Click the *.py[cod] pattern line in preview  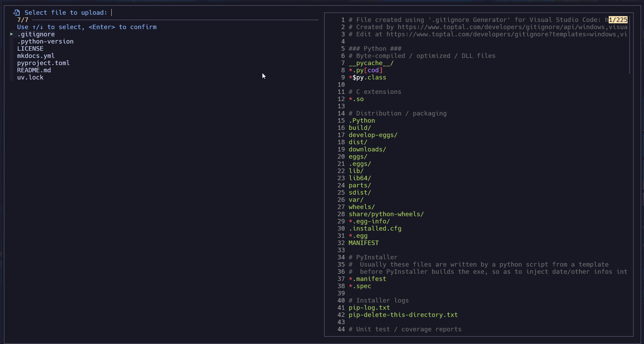(366, 70)
